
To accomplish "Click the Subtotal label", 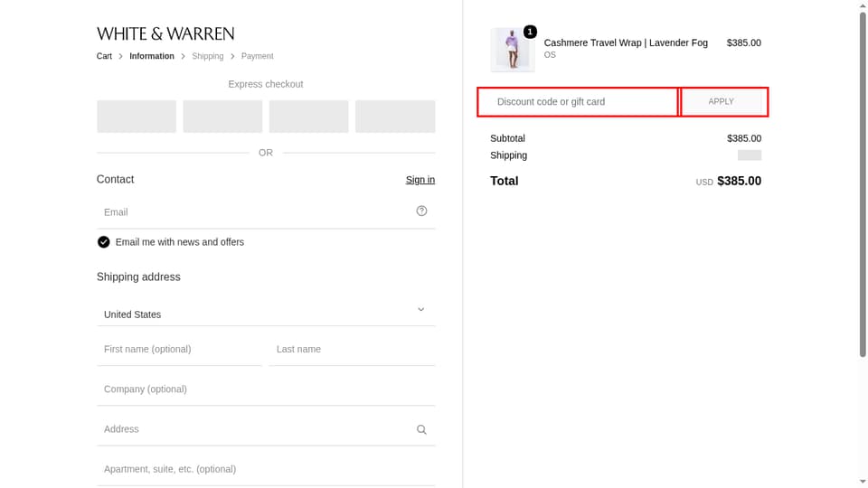I will (x=507, y=138).
